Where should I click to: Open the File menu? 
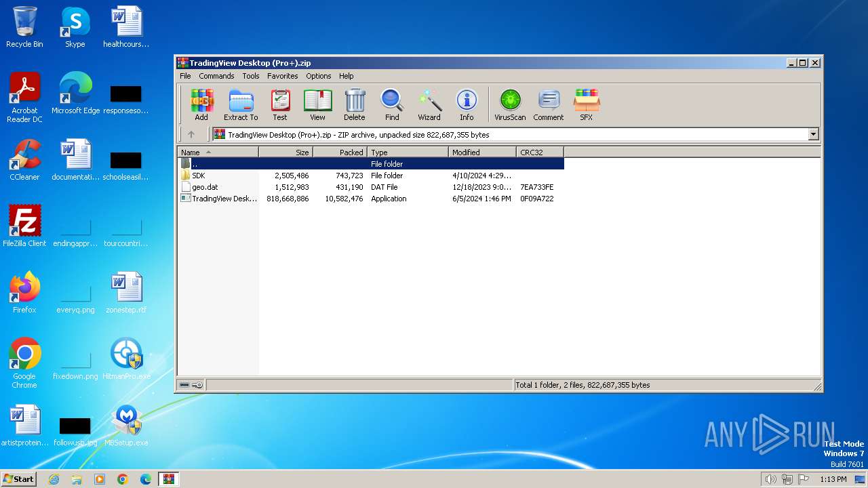tap(185, 76)
